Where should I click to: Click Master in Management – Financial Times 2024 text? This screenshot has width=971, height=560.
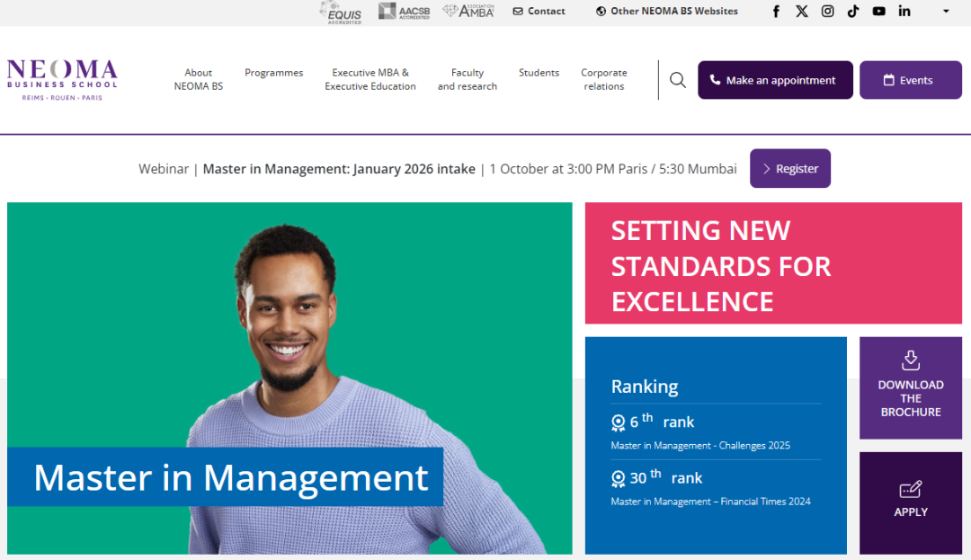point(710,502)
